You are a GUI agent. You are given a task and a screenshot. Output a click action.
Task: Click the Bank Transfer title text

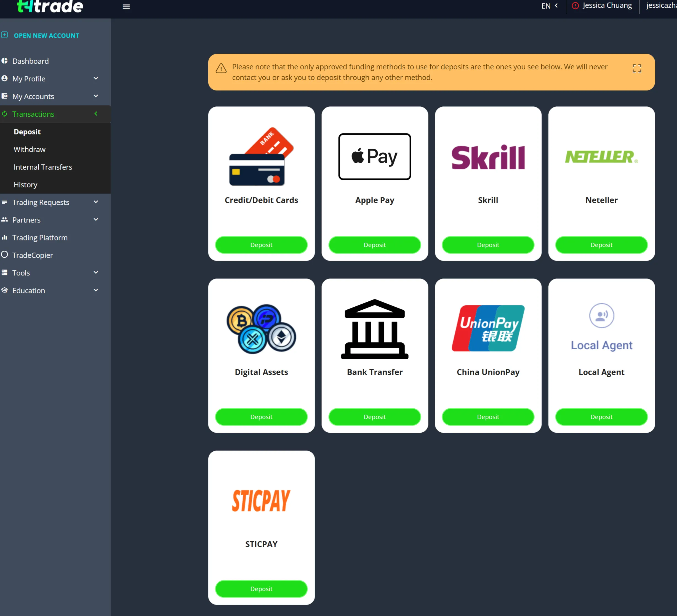[x=375, y=372]
